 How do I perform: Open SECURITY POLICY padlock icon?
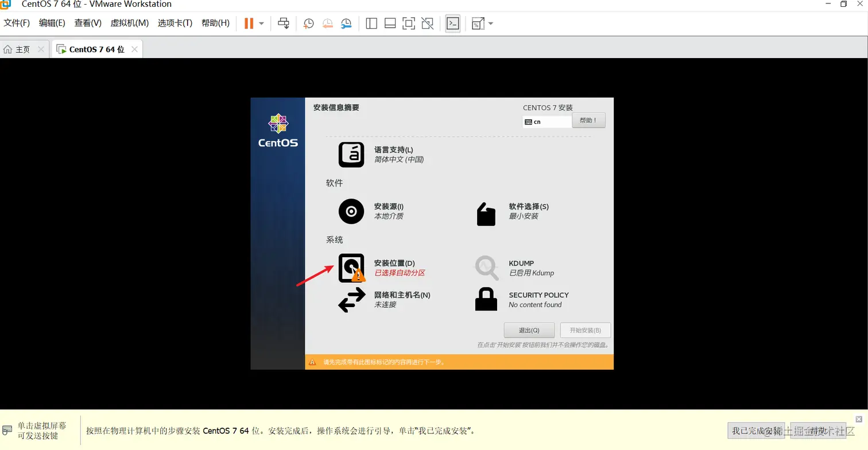coord(486,299)
